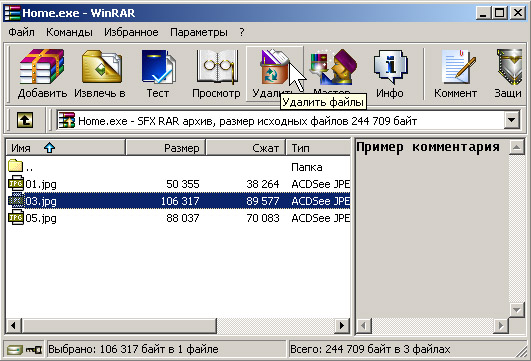The width and height of the screenshot is (531, 361).
Task: Click comment pane scroll up arrow
Action: tap(516, 147)
